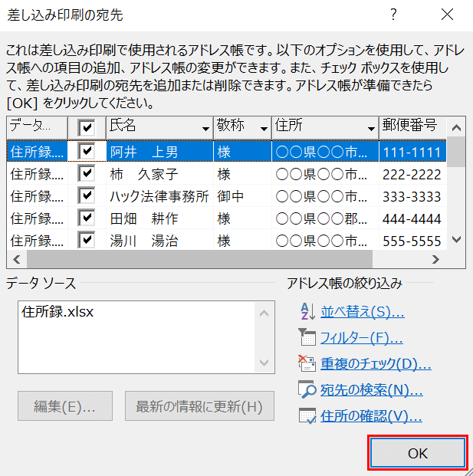Click the horizontal scroll-right arrow

point(436,259)
